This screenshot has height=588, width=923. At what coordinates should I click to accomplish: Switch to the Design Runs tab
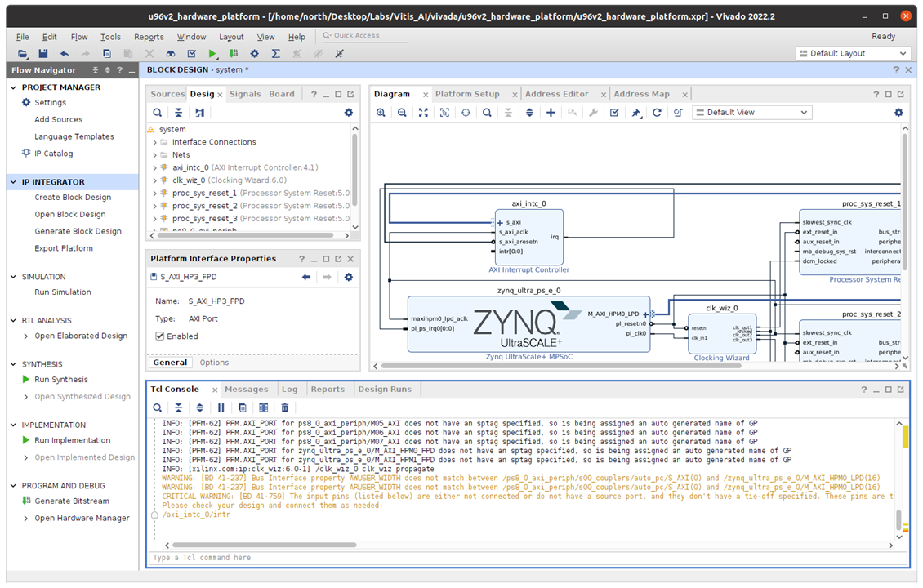[385, 390]
